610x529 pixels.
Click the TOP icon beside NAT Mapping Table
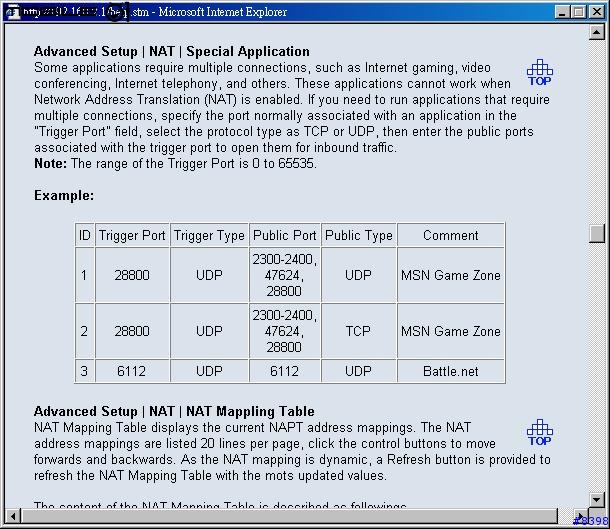pyautogui.click(x=540, y=433)
